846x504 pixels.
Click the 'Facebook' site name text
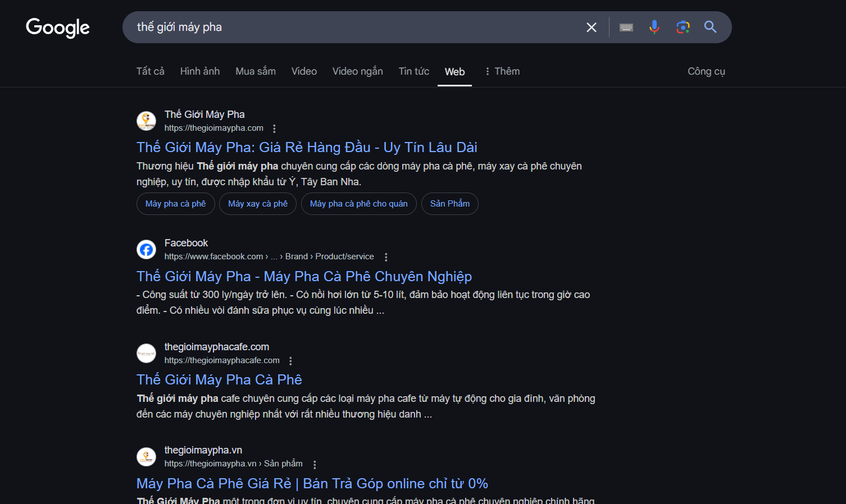click(x=186, y=243)
